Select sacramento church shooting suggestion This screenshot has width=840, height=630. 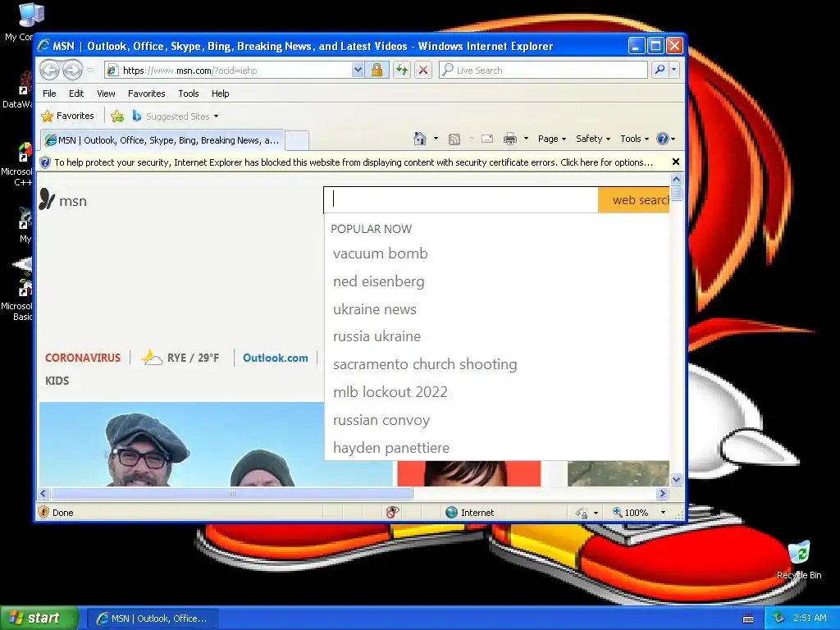click(425, 364)
